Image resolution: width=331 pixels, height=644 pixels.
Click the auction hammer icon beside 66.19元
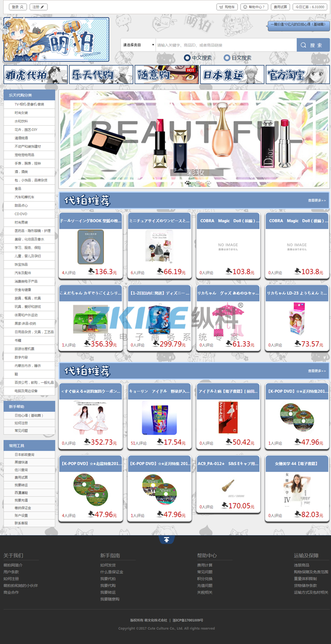[159, 271]
